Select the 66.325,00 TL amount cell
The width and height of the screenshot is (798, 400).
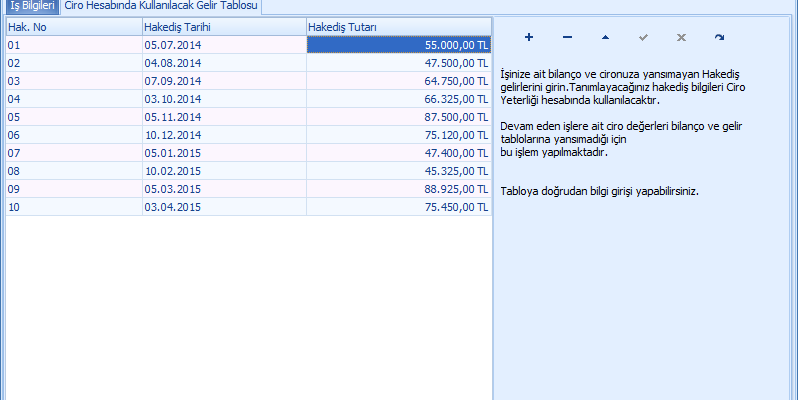(398, 99)
